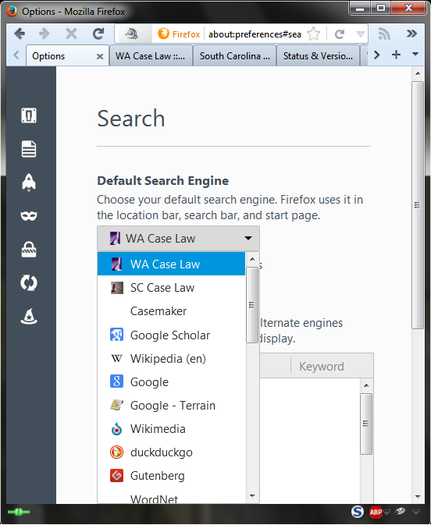Switch to the WA Case Law tab
This screenshot has width=431, height=525.
(150, 56)
